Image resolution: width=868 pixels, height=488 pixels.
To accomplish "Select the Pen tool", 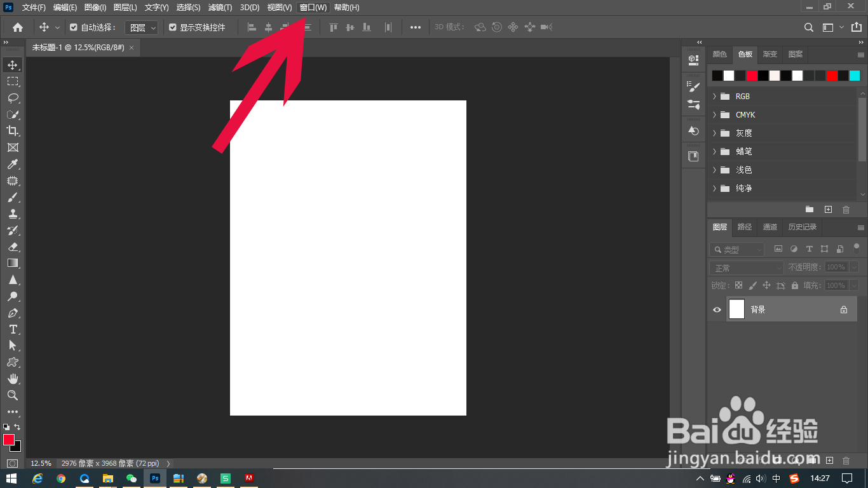I will [12, 313].
